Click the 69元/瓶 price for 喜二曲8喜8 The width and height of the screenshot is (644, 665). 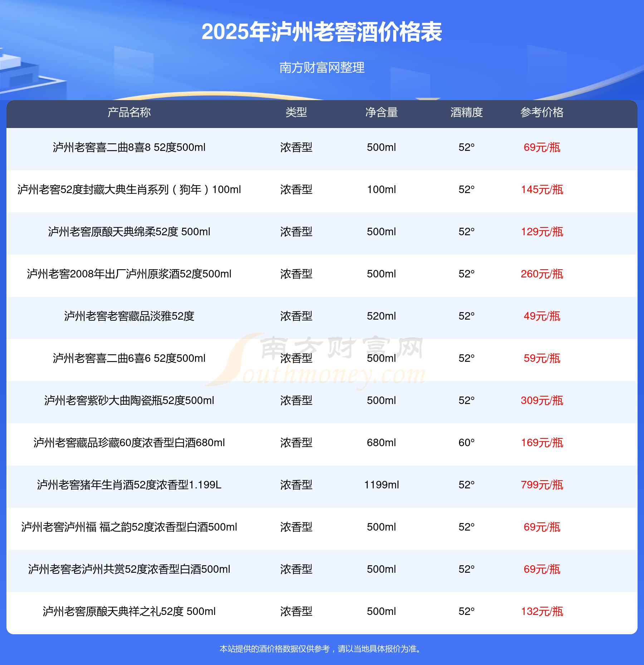pos(542,147)
